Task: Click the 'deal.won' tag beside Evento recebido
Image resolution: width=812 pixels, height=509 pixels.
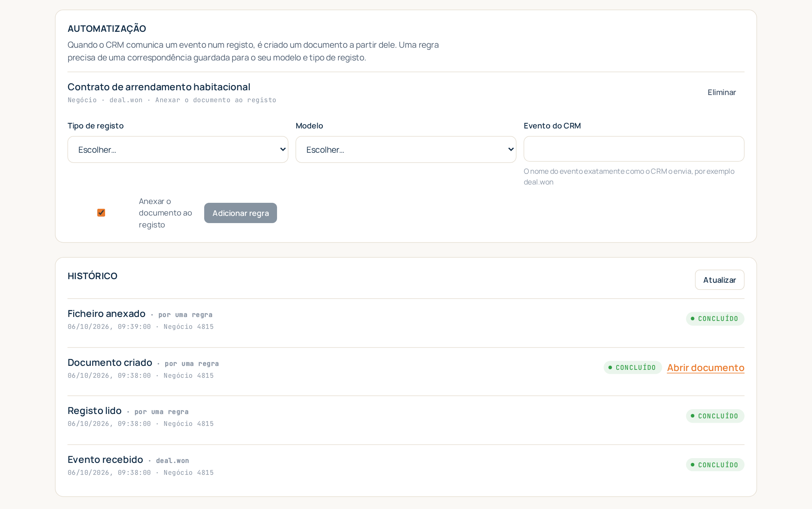Action: click(x=172, y=460)
